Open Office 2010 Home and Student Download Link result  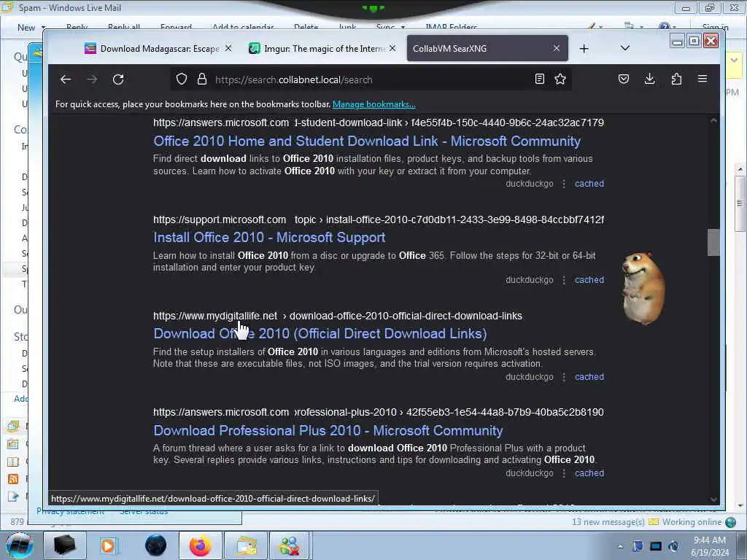(367, 141)
